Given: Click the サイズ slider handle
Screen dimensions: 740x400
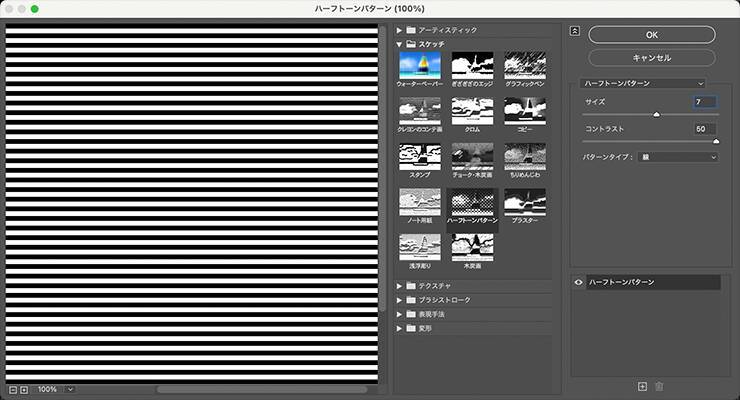Looking at the screenshot, I should tap(656, 115).
